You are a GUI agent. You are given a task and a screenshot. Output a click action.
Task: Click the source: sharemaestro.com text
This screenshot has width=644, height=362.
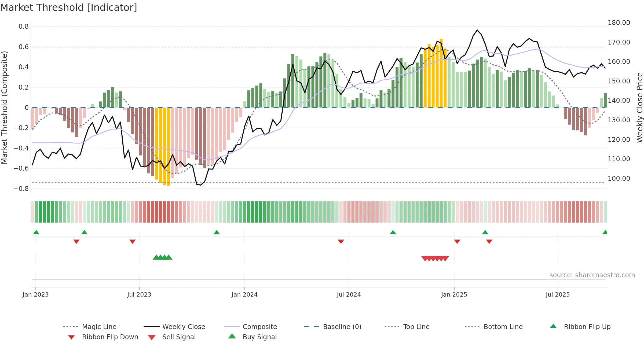point(592,275)
